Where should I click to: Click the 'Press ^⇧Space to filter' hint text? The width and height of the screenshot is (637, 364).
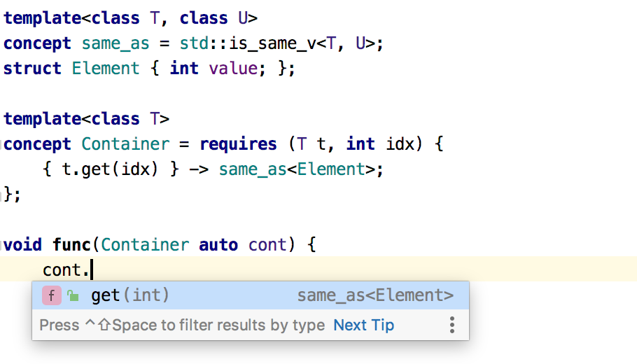click(182, 325)
